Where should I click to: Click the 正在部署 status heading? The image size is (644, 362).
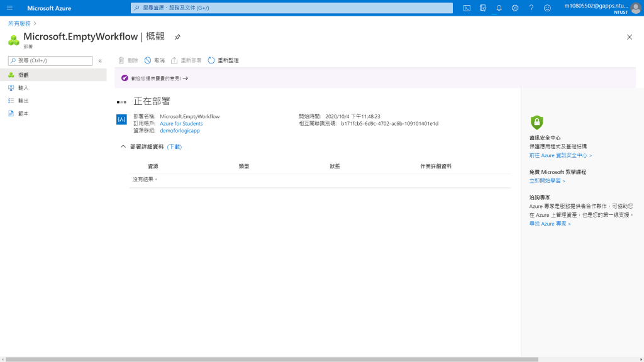coord(152,101)
